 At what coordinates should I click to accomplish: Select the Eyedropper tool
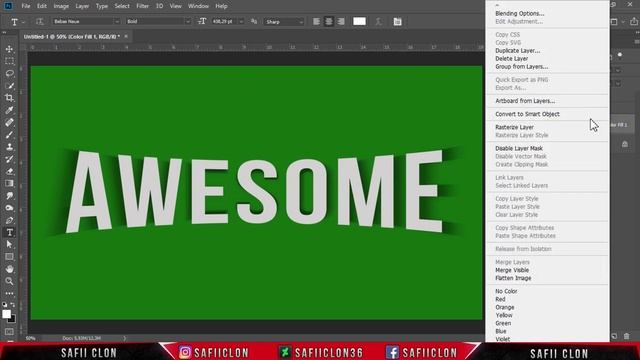click(9, 110)
